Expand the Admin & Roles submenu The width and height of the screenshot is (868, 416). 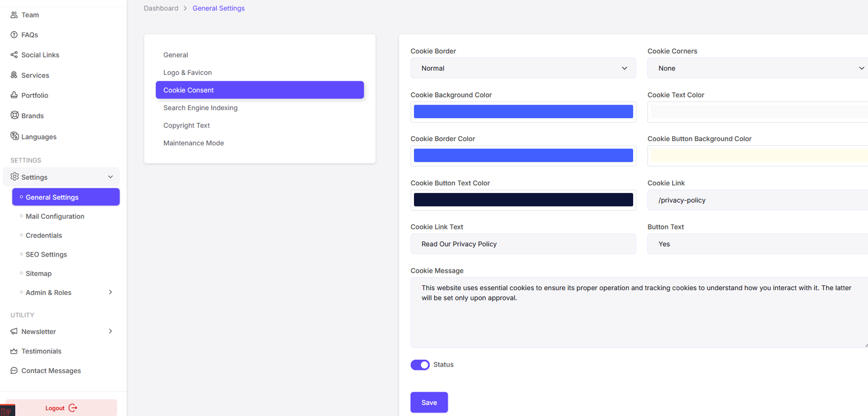pyautogui.click(x=110, y=292)
